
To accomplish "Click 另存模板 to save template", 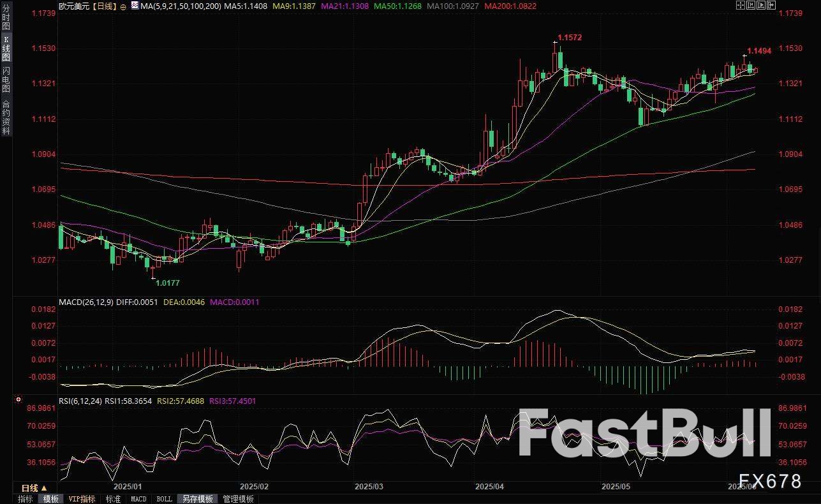I will click(197, 499).
